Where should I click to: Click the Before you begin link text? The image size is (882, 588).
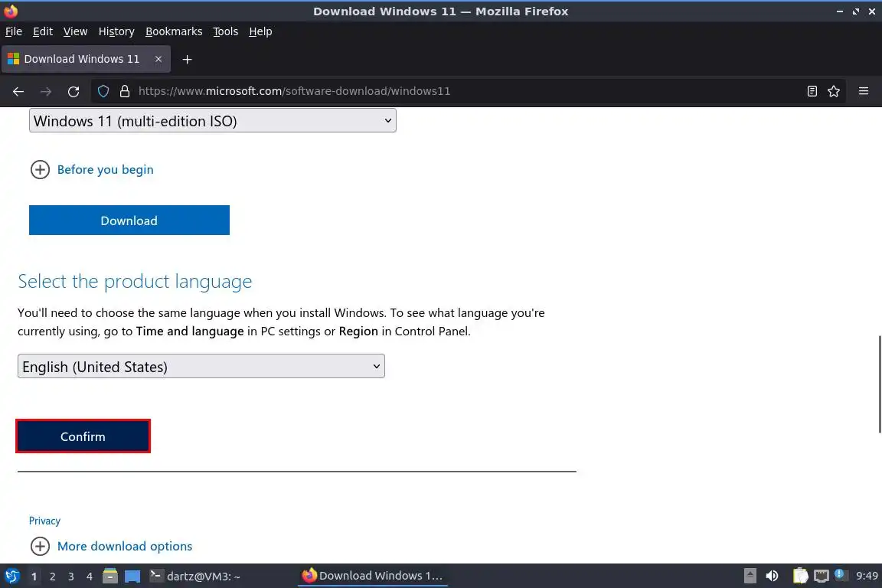point(105,169)
